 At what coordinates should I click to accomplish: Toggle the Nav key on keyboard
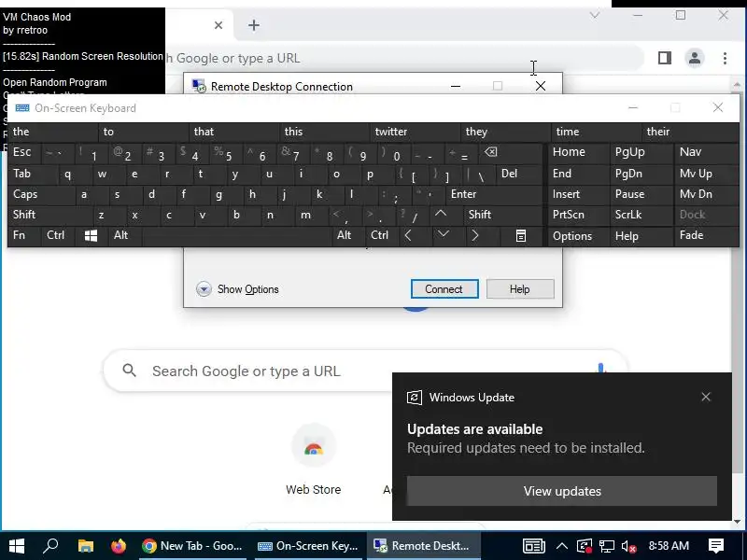(x=707, y=152)
